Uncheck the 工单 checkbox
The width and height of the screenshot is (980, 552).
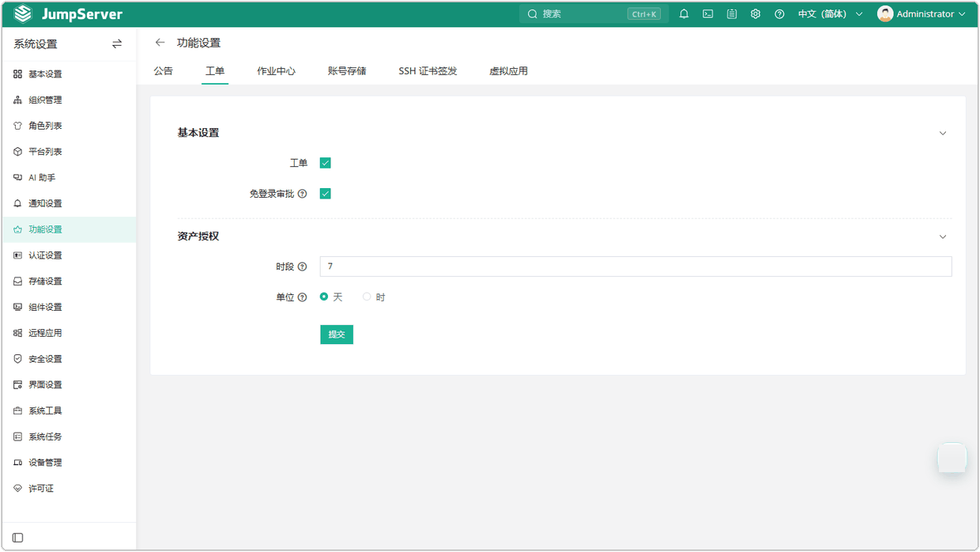click(x=325, y=163)
